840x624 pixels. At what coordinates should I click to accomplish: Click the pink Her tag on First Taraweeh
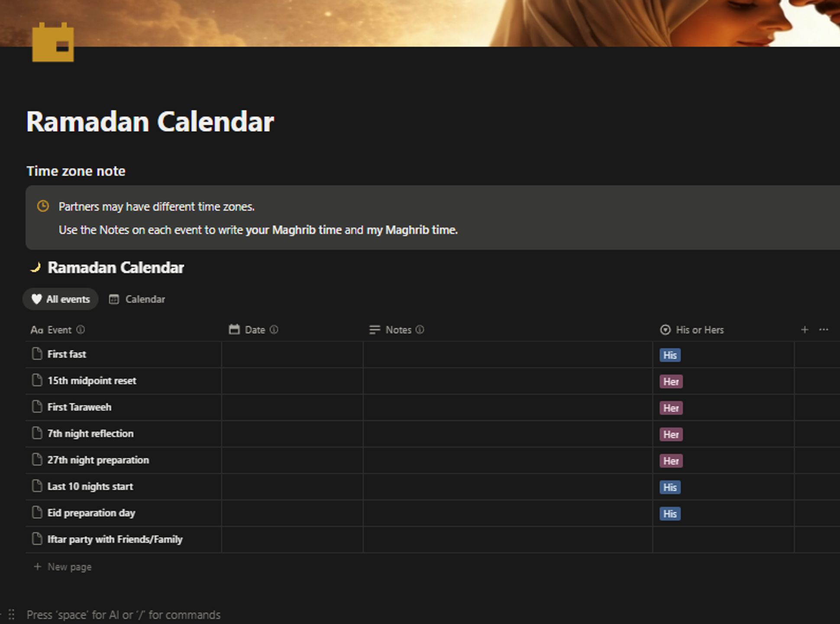671,408
